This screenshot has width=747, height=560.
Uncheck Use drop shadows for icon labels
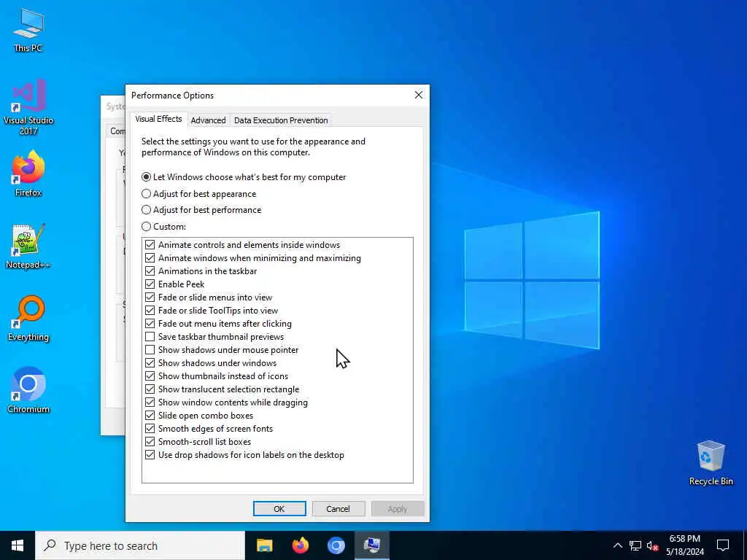(x=150, y=455)
